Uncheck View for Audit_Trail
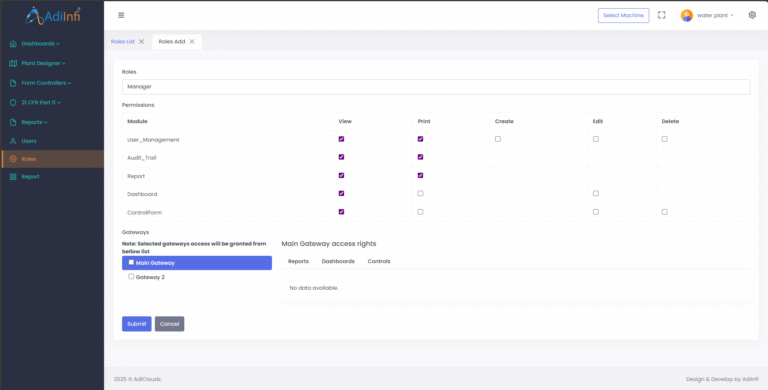This screenshot has height=390, width=768. pyautogui.click(x=341, y=157)
